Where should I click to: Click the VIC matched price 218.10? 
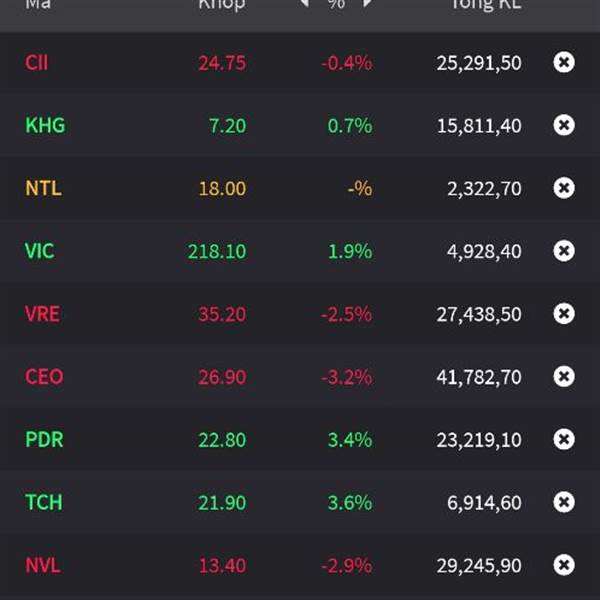coord(217,251)
